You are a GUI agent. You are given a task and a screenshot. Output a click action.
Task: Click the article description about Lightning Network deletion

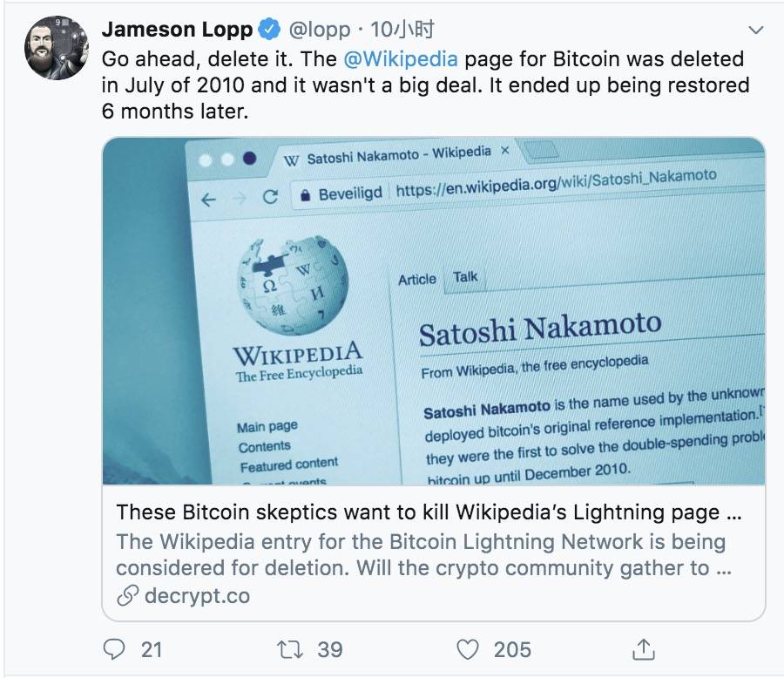click(x=424, y=554)
